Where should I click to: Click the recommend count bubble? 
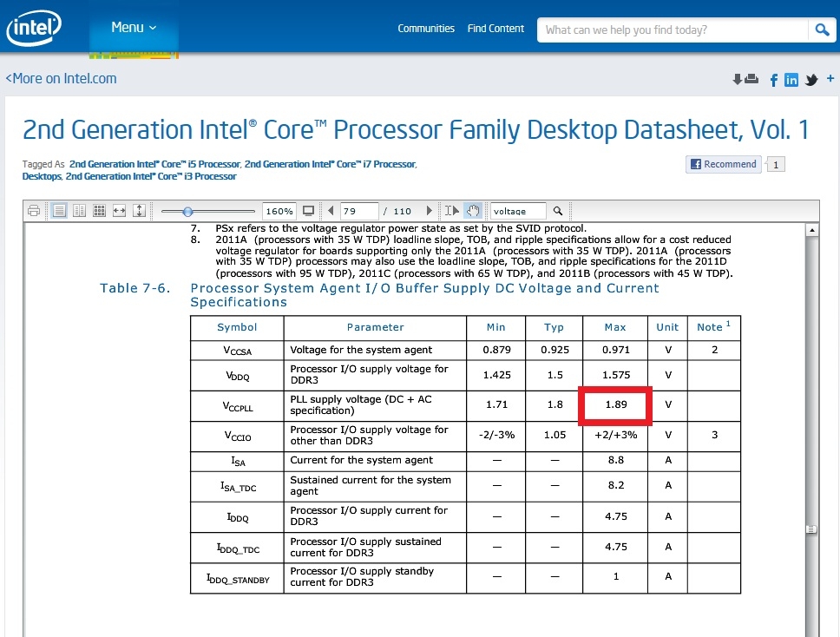pos(776,165)
